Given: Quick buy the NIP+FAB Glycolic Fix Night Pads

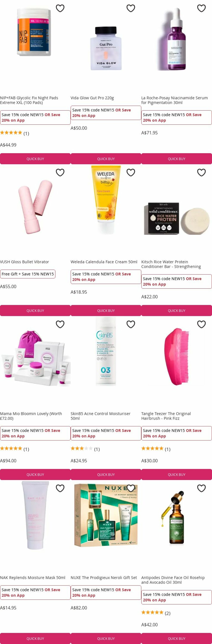Looking at the screenshot, I should coord(35,159).
